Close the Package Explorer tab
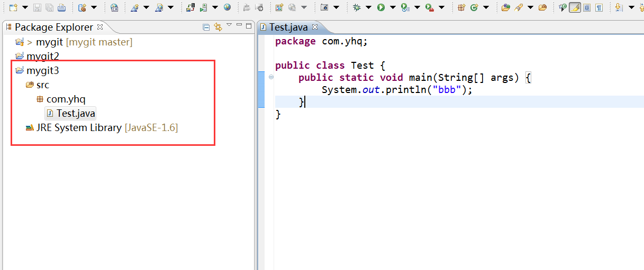 [x=100, y=26]
